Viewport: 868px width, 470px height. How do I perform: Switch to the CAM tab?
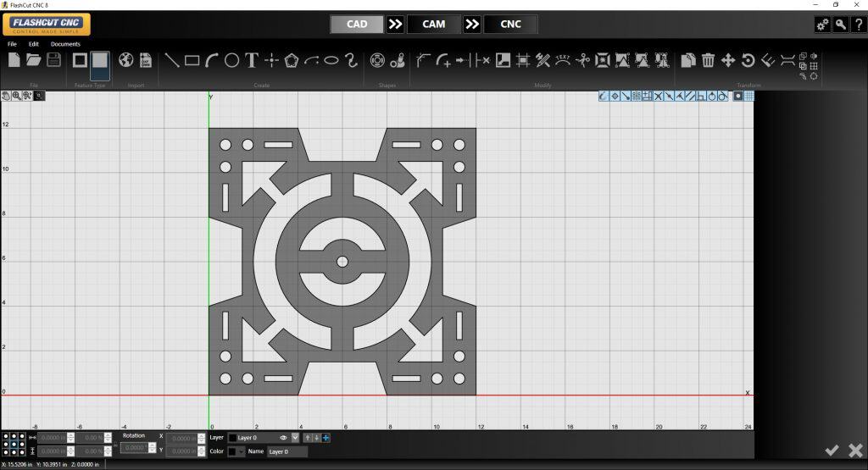tap(433, 25)
